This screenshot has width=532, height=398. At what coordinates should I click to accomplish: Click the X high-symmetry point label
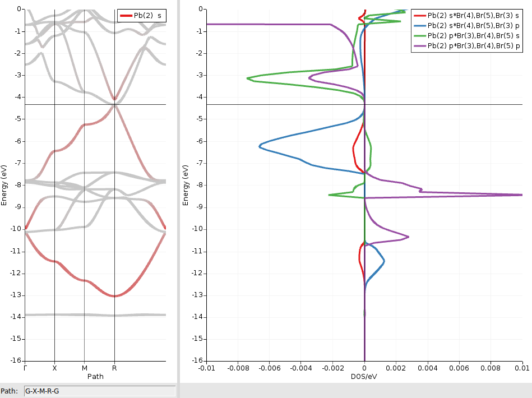click(54, 368)
